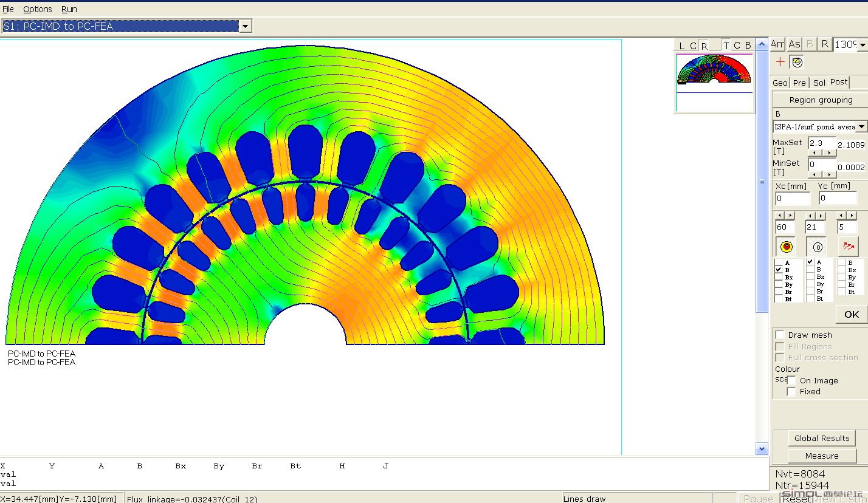This screenshot has height=503, width=868.
Task: Click the field showing 60
Action: click(785, 227)
